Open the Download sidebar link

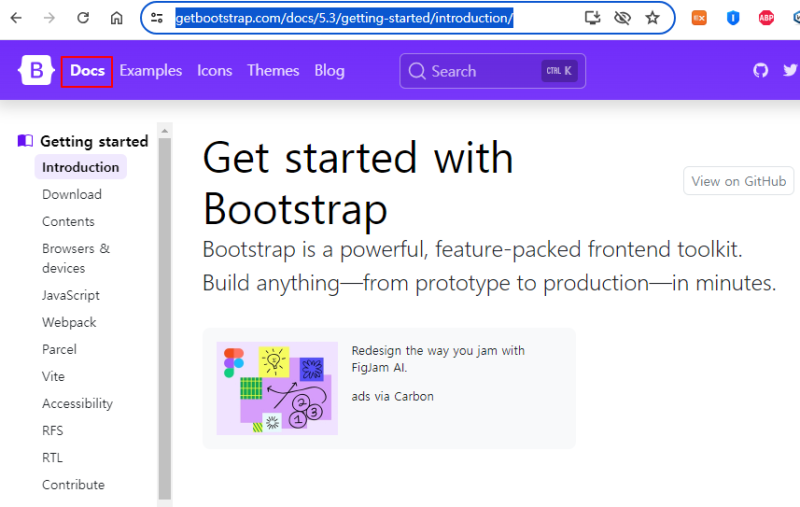coord(72,194)
